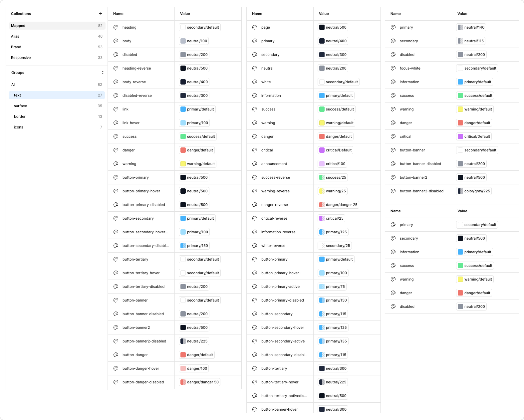Click the palette icon beside the heading variable
Image resolution: width=524 pixels, height=420 pixels.
[x=116, y=27]
